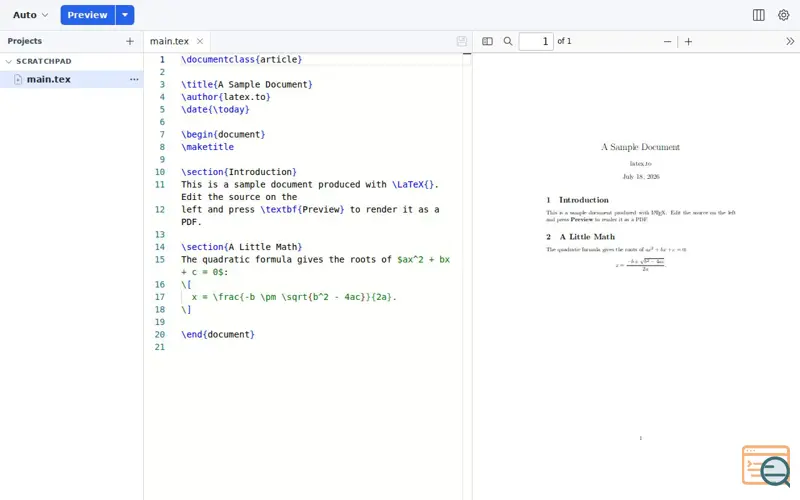Click 'A Sample Document' title in PDF
800x500 pixels.
click(640, 147)
